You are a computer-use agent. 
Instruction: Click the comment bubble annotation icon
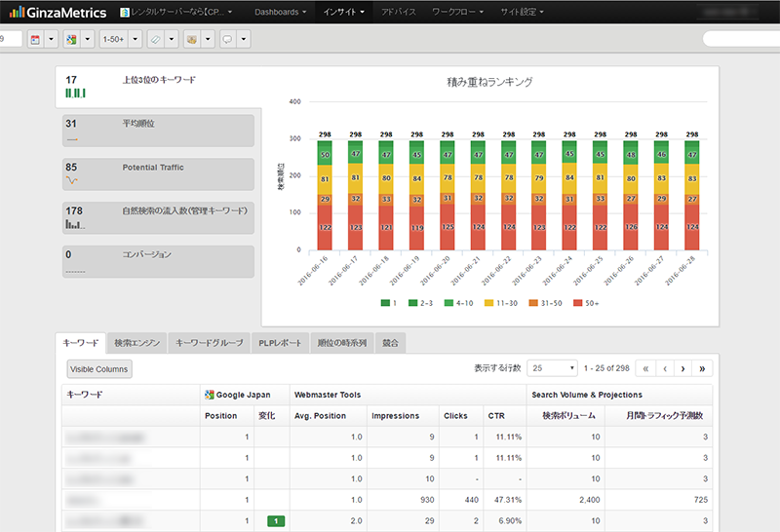point(228,39)
